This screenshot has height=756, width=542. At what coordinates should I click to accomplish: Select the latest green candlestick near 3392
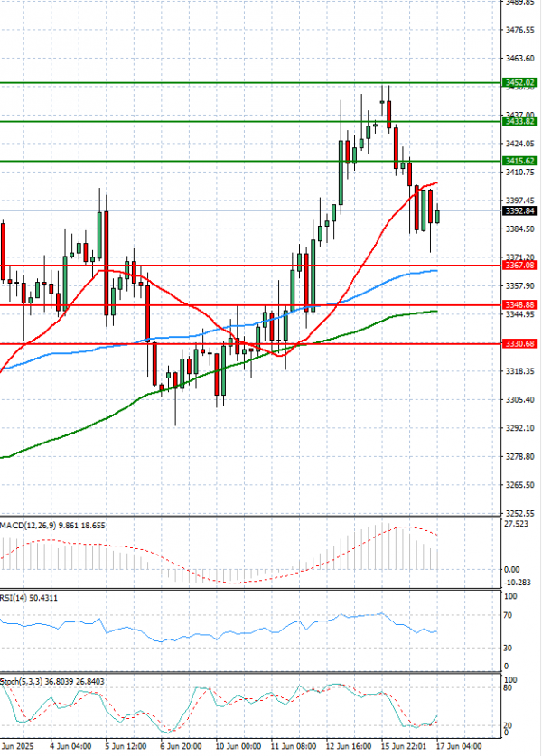[x=437, y=217]
